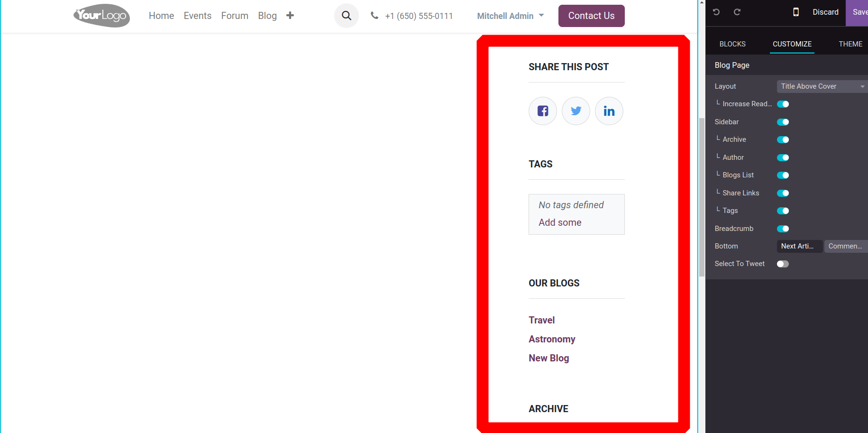This screenshot has height=433, width=868.
Task: Click the Facebook share icon
Action: (543, 111)
